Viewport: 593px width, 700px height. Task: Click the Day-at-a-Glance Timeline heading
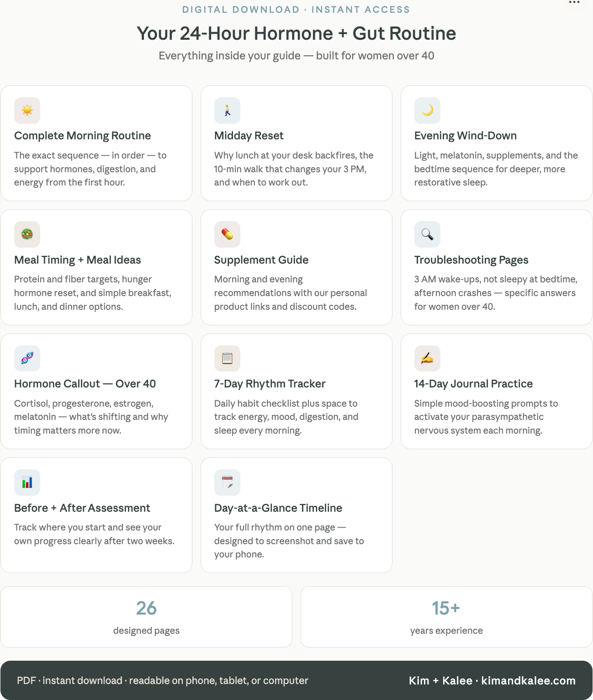pyautogui.click(x=278, y=508)
